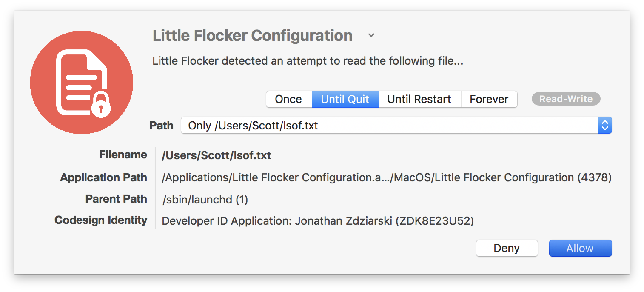Click the Application Path value text

pyautogui.click(x=387, y=177)
